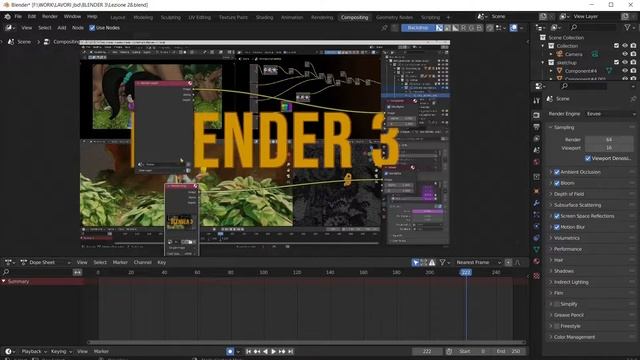Open the node editor type selector icon
The height and width of the screenshot is (360, 640).
[10, 28]
